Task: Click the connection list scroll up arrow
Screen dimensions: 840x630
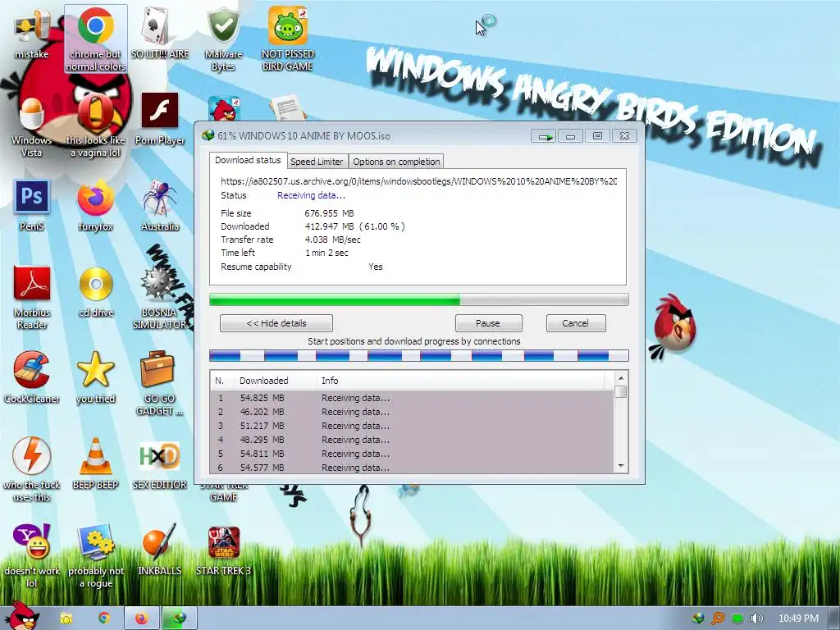Action: coord(621,377)
